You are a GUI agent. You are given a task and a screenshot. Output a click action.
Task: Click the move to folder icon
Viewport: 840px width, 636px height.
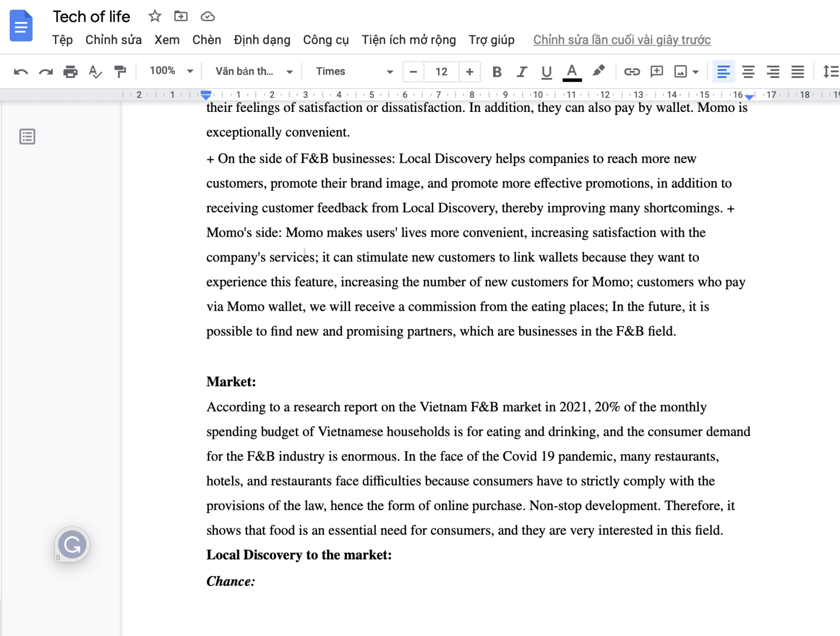coord(181,16)
